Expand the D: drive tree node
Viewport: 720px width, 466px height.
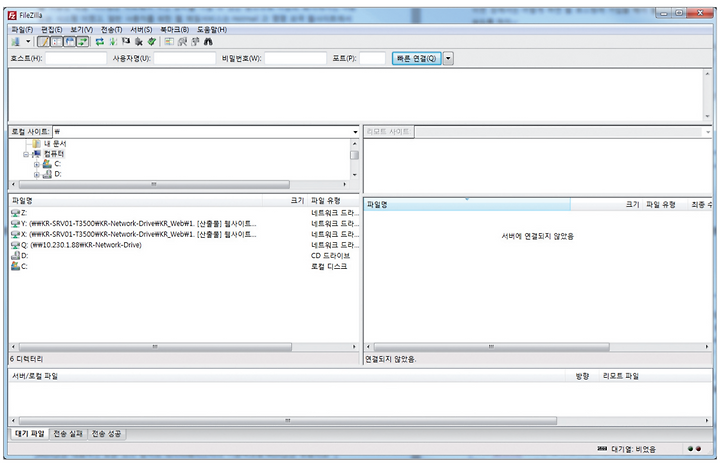36,174
